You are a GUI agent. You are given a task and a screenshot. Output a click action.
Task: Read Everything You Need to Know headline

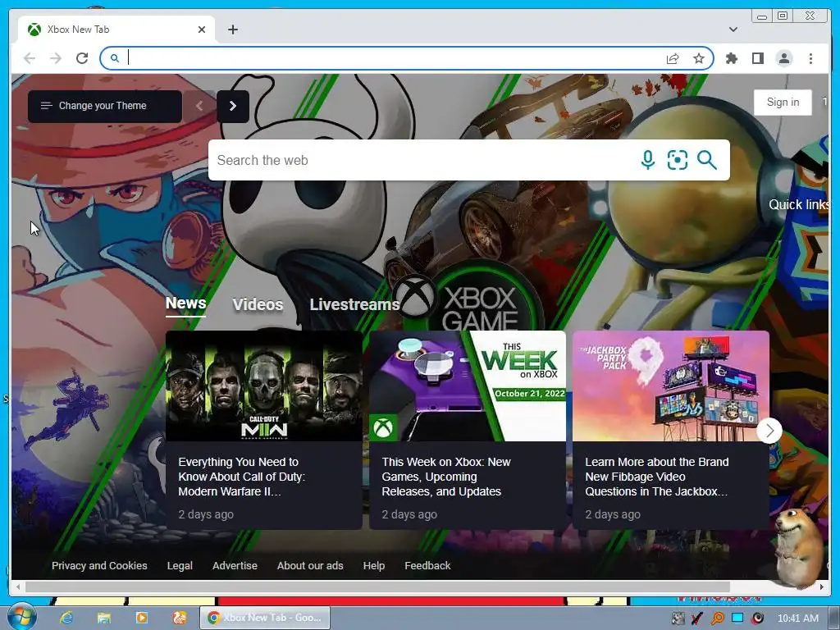[242, 477]
